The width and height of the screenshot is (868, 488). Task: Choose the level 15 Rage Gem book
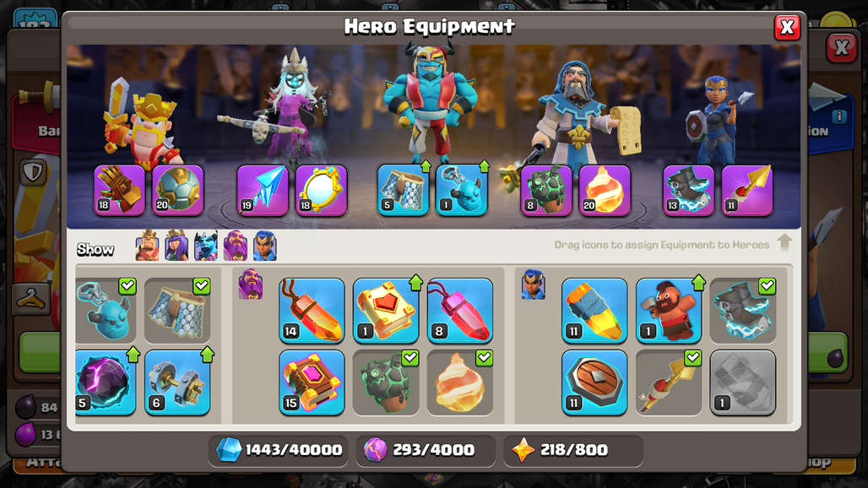[x=312, y=382]
